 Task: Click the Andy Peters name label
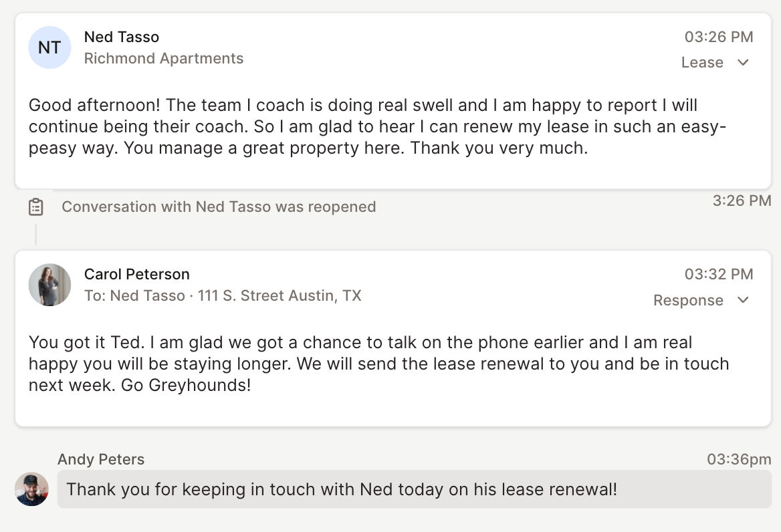tap(100, 459)
